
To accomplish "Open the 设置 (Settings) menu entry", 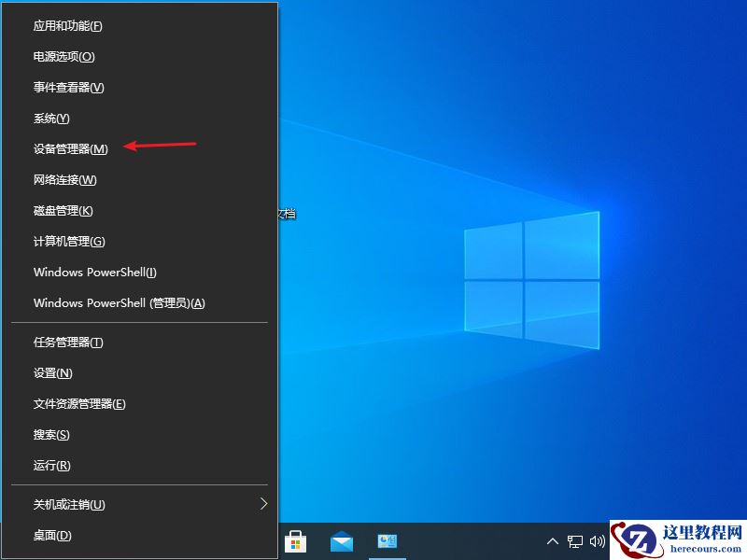I will click(x=52, y=372).
